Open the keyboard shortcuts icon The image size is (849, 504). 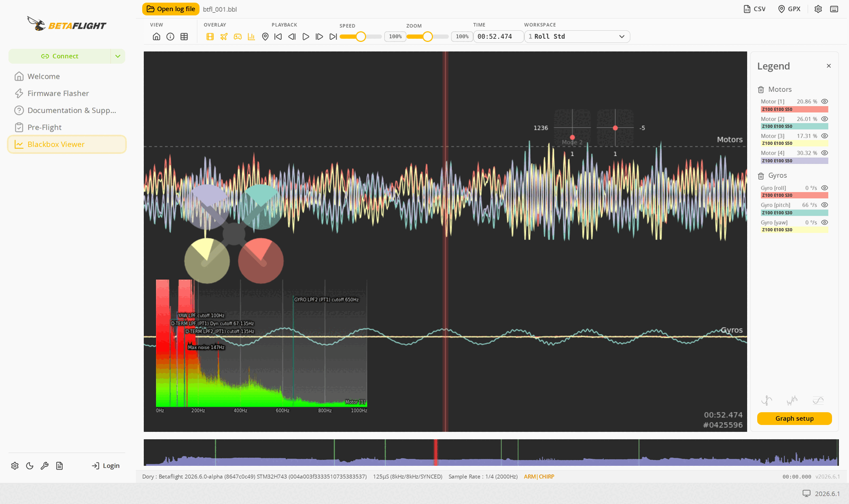(x=834, y=9)
